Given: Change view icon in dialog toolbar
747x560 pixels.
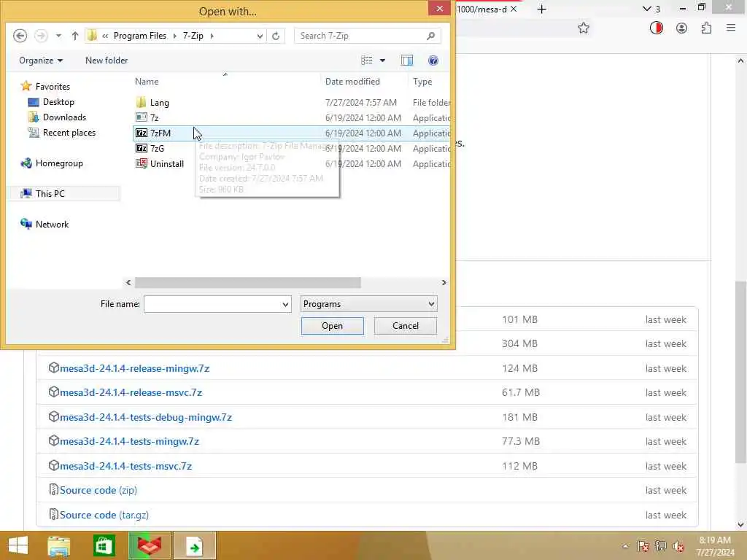Looking at the screenshot, I should 367,61.
